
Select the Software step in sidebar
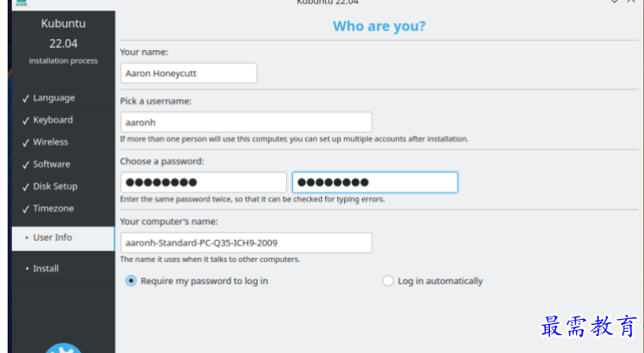coord(51,165)
